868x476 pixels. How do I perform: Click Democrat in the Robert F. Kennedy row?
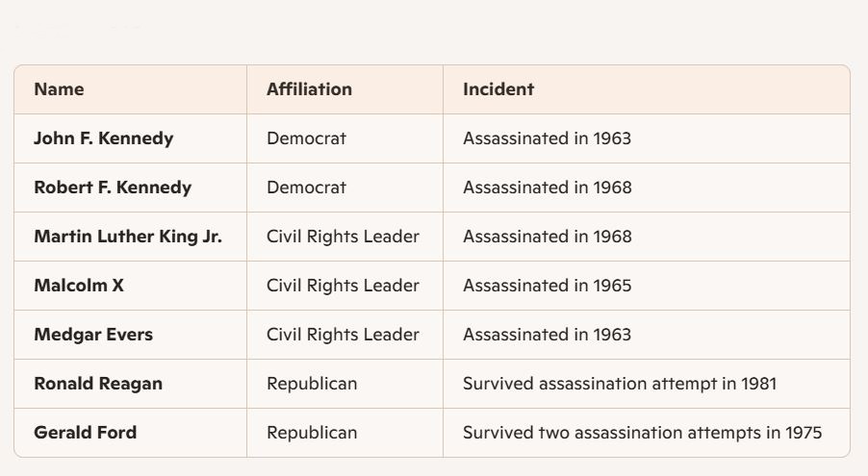(306, 188)
